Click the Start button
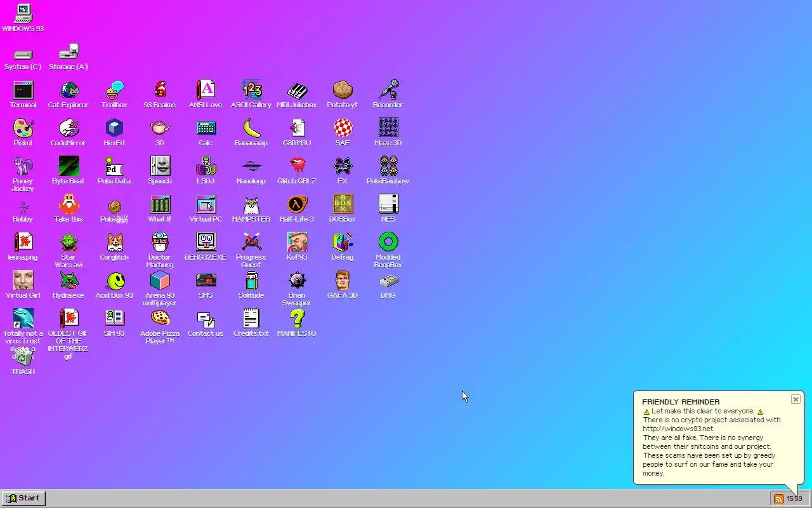The image size is (812, 508). point(23,498)
